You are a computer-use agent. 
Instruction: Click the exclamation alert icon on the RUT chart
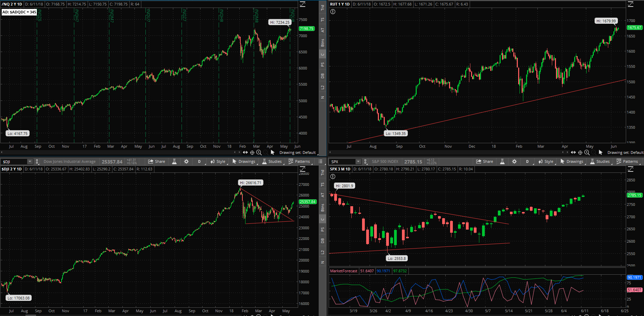pos(333,12)
